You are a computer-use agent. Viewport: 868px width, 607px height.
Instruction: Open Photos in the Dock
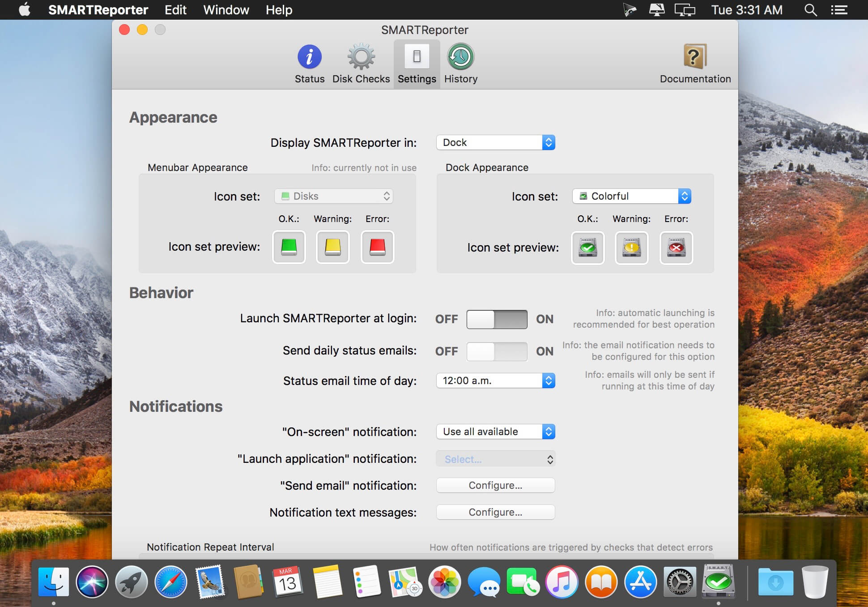tap(445, 582)
